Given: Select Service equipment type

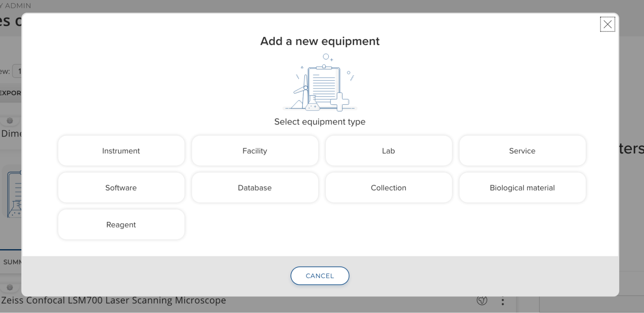Looking at the screenshot, I should click(522, 151).
